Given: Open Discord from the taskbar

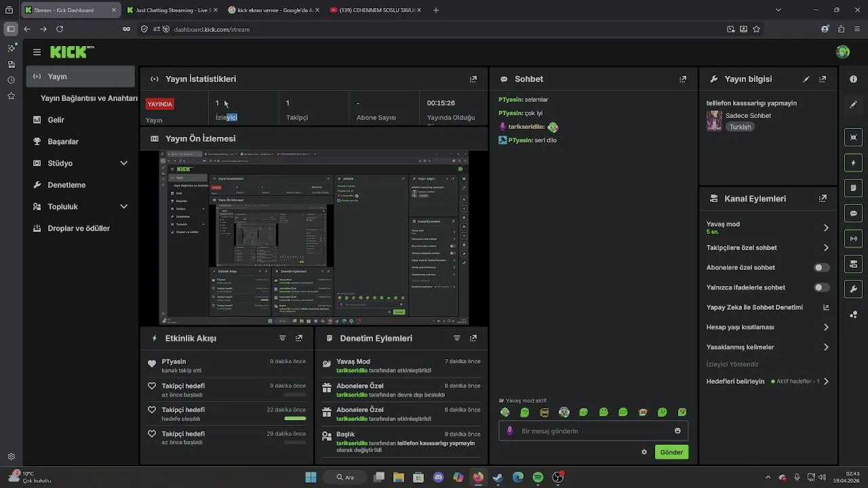Looking at the screenshot, I should point(438,477).
